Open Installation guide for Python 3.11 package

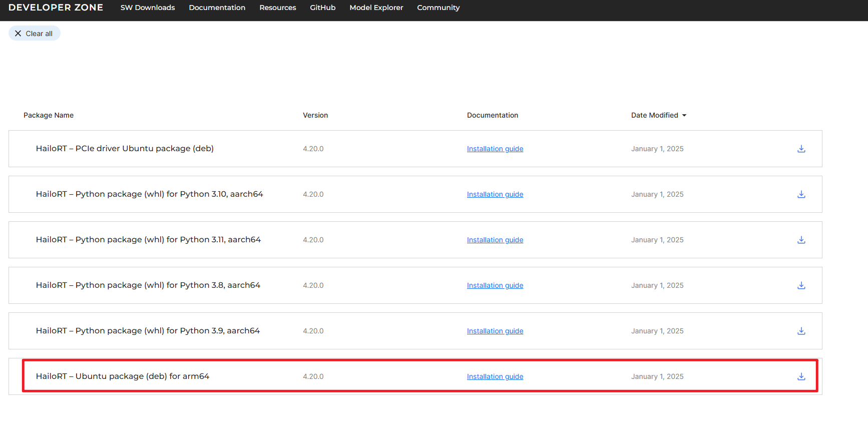(495, 240)
